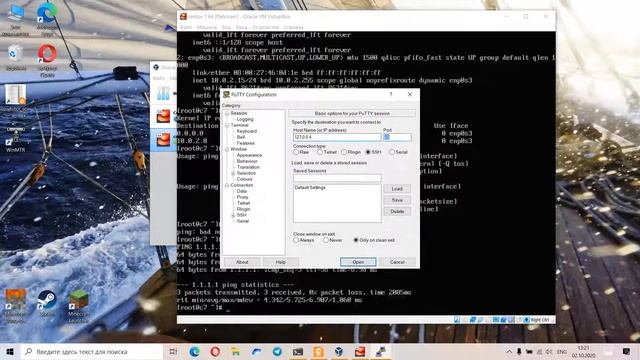
Task: Open the Appearance category
Action: [249, 155]
